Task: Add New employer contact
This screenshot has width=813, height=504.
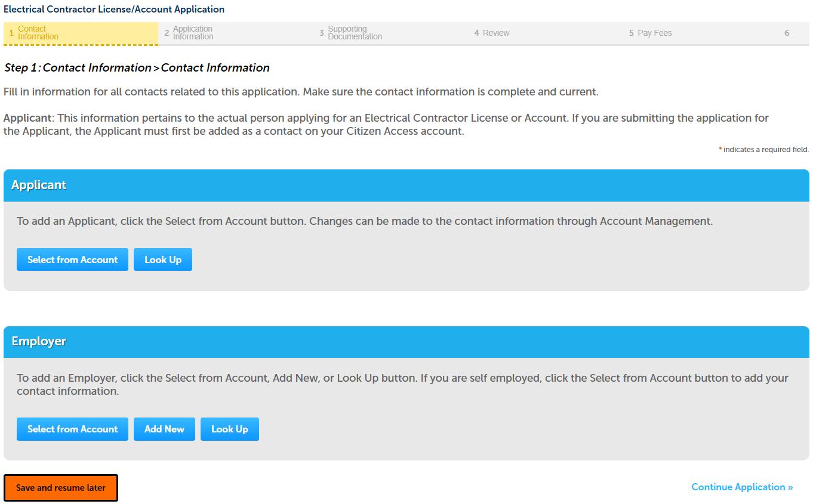Action: coord(164,429)
